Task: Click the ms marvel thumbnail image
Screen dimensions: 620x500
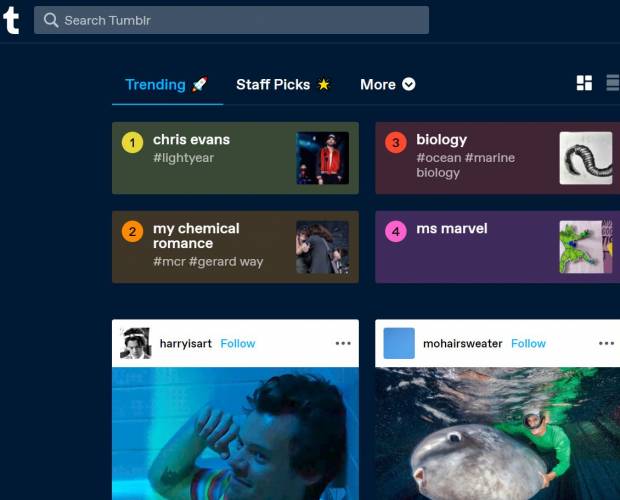Action: pos(586,247)
